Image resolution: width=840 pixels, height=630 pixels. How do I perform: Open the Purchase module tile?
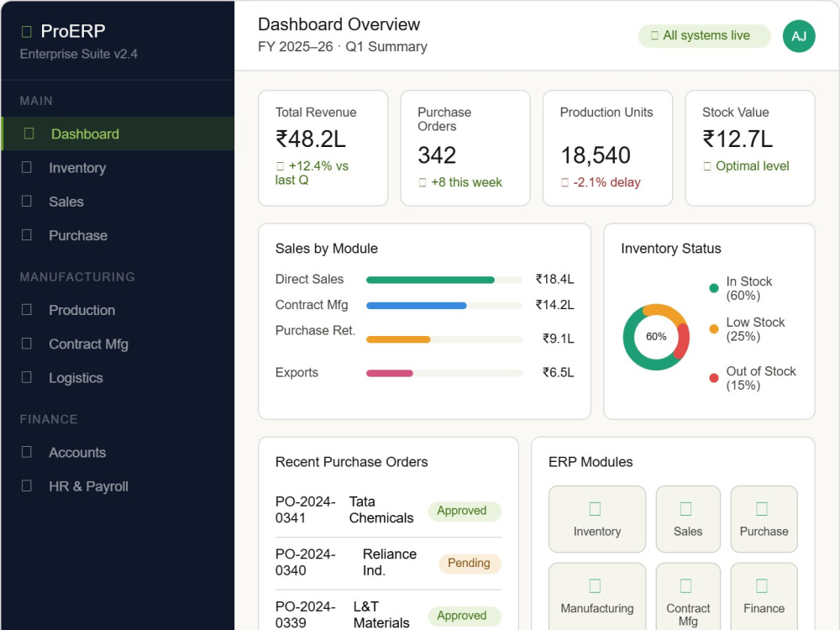pos(764,519)
